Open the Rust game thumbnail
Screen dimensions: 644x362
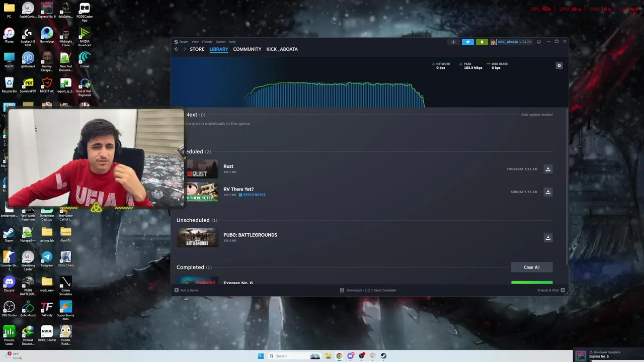click(202, 169)
